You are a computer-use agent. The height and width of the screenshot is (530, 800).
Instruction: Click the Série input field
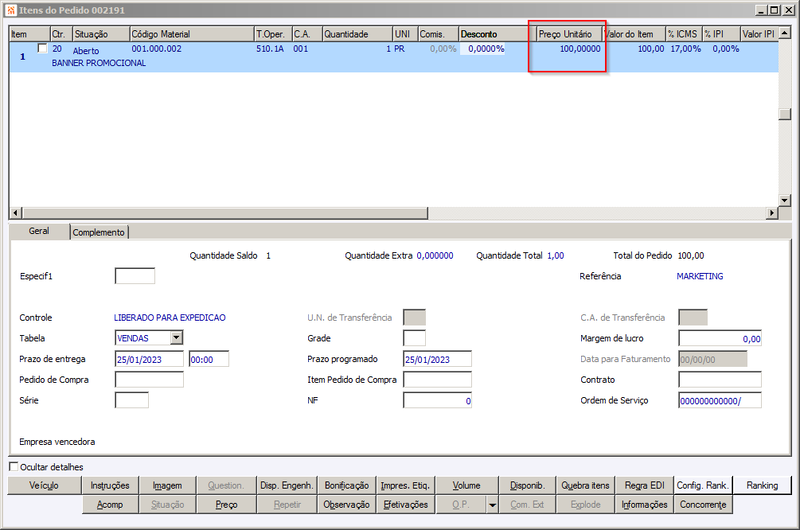pos(132,400)
